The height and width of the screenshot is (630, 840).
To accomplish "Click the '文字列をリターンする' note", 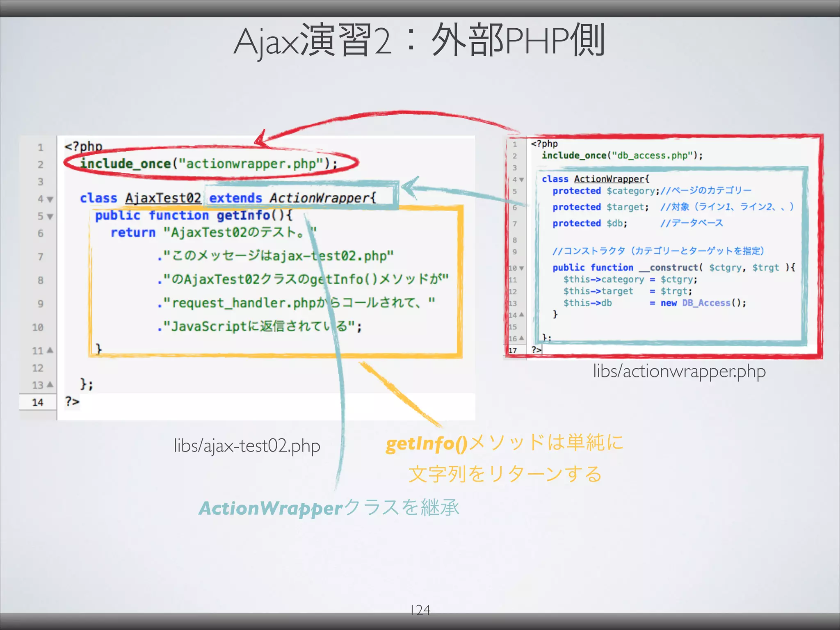I will point(505,474).
